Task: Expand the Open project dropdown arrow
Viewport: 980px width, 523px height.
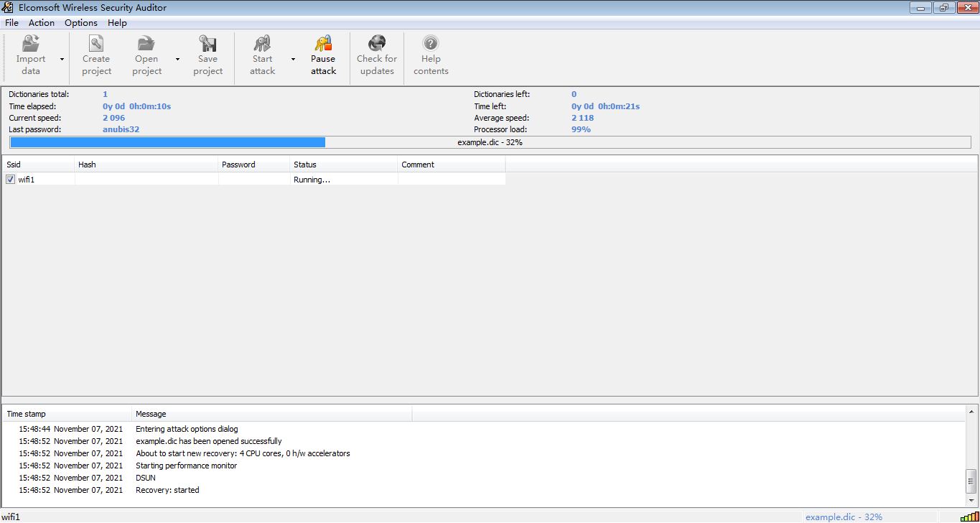Action: click(x=177, y=60)
